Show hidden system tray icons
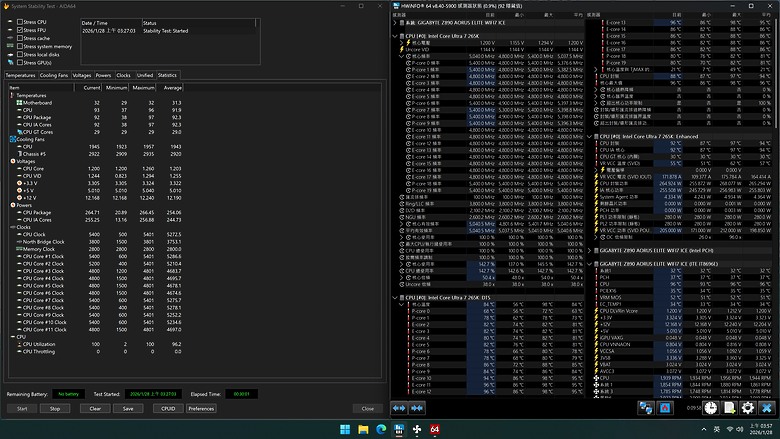The height and width of the screenshot is (439, 780). [x=704, y=429]
